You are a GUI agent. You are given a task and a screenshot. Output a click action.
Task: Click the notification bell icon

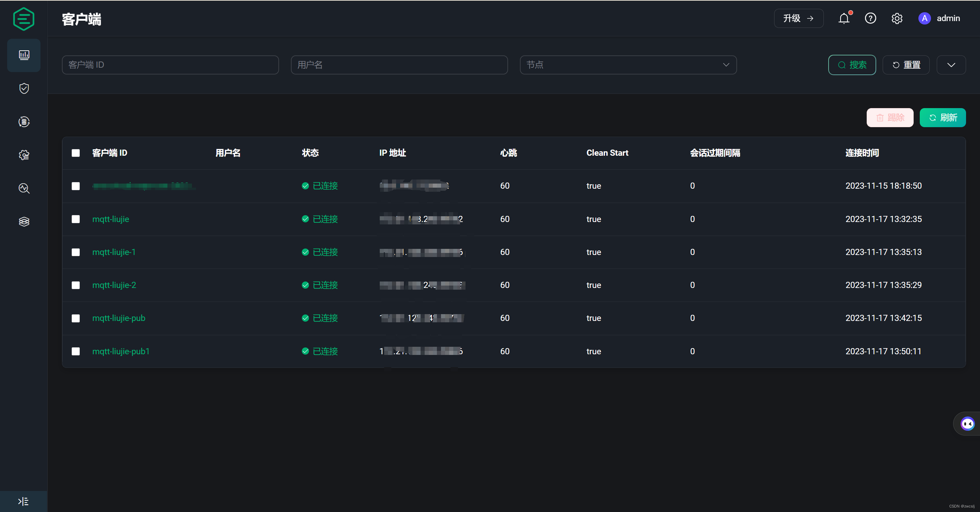click(x=844, y=18)
